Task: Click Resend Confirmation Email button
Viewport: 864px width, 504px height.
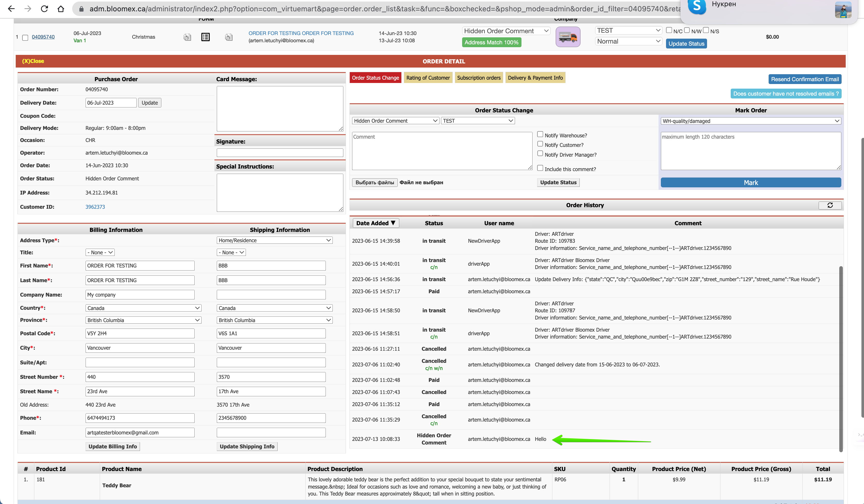Action: (x=805, y=79)
